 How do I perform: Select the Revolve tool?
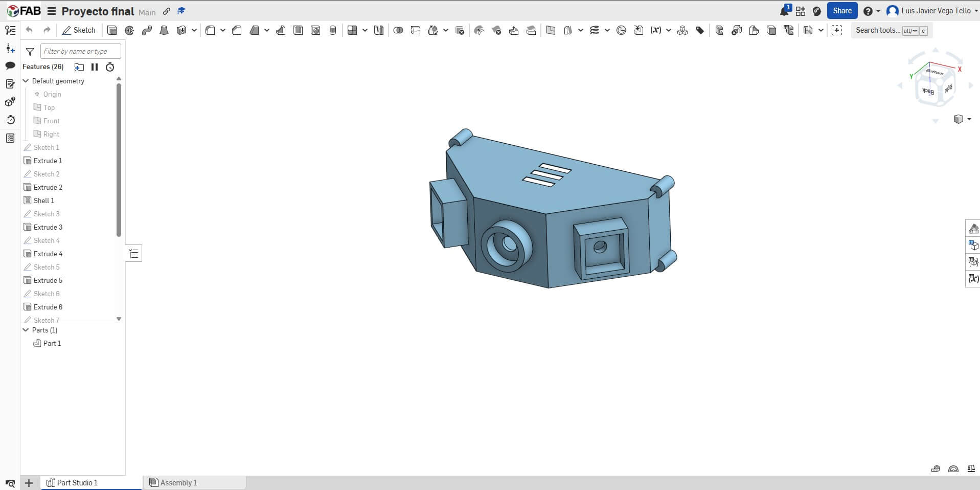tap(129, 30)
